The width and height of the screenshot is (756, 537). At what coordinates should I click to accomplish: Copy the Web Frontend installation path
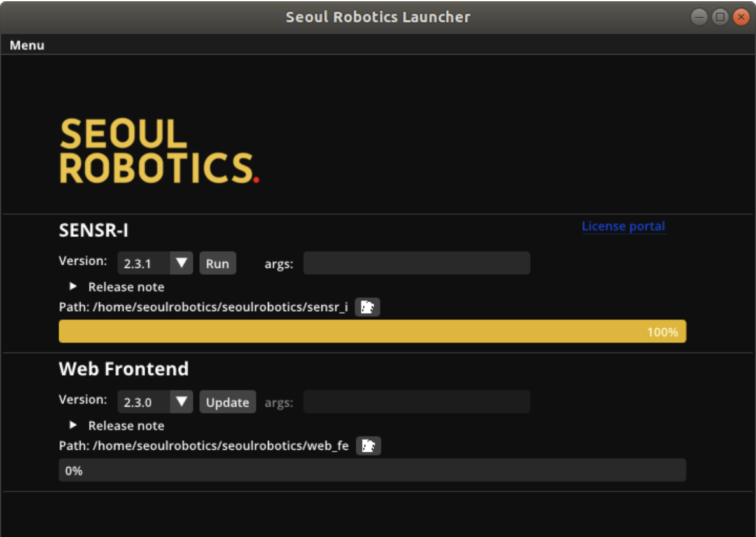click(367, 446)
